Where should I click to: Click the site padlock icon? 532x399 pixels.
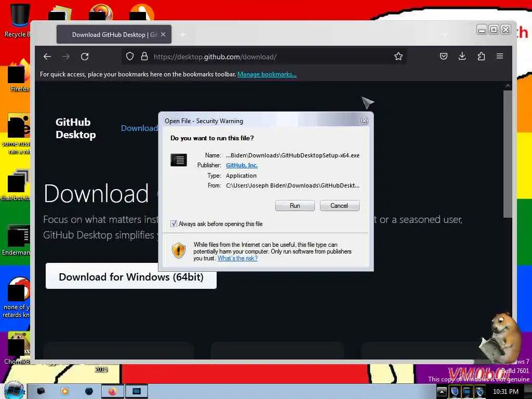point(144,56)
